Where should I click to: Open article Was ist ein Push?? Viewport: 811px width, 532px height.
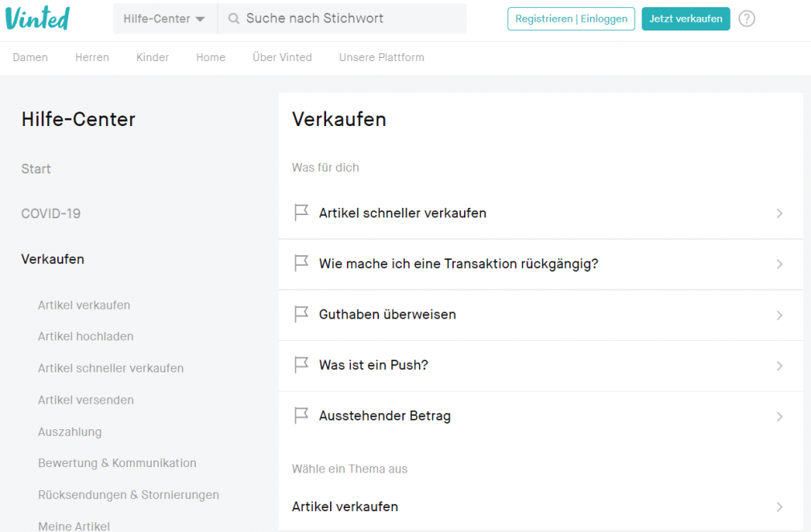(x=540, y=365)
